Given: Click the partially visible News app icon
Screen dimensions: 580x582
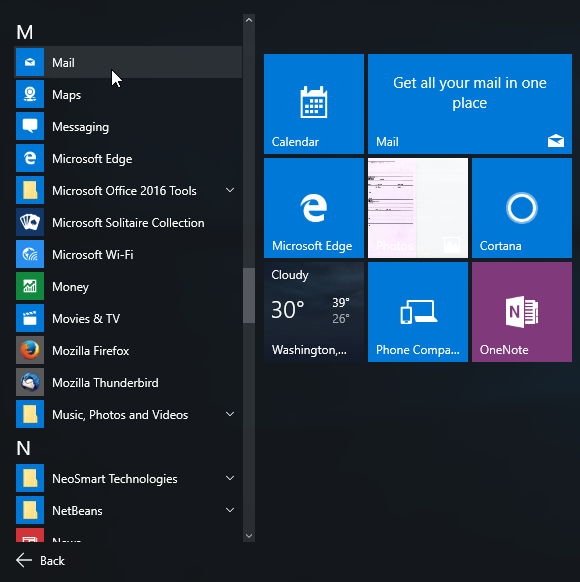Looking at the screenshot, I should (x=30, y=535).
